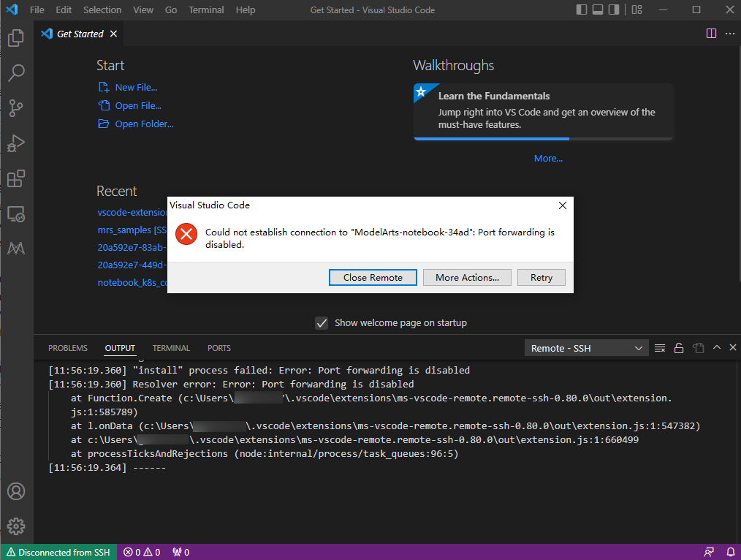Switch to the PROBLEMS panel tab
Viewport: 741px width, 560px height.
pyautogui.click(x=67, y=348)
